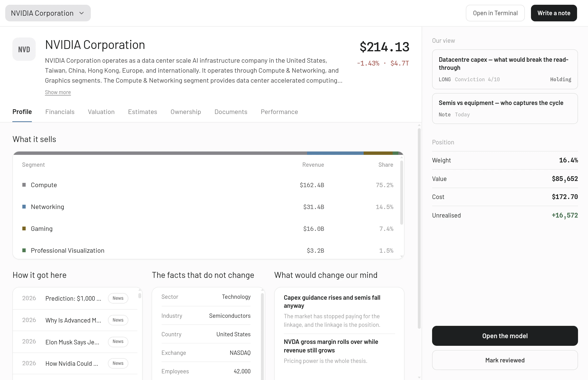Expand description with Show more link

click(58, 92)
